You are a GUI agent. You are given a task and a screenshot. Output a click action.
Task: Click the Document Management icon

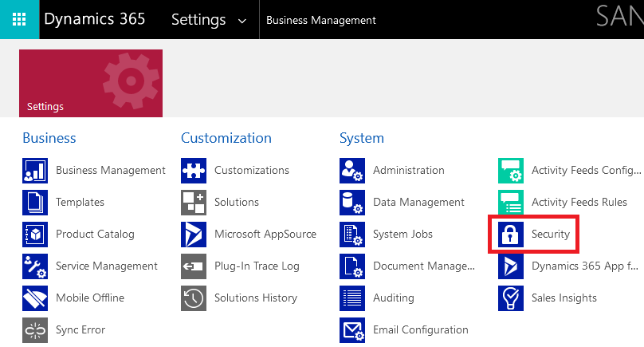coord(352,266)
